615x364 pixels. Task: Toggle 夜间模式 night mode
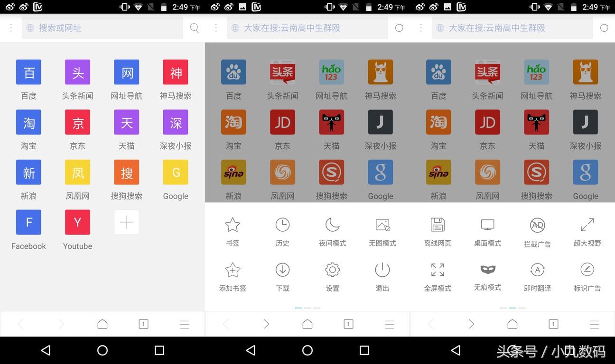pyautogui.click(x=332, y=232)
